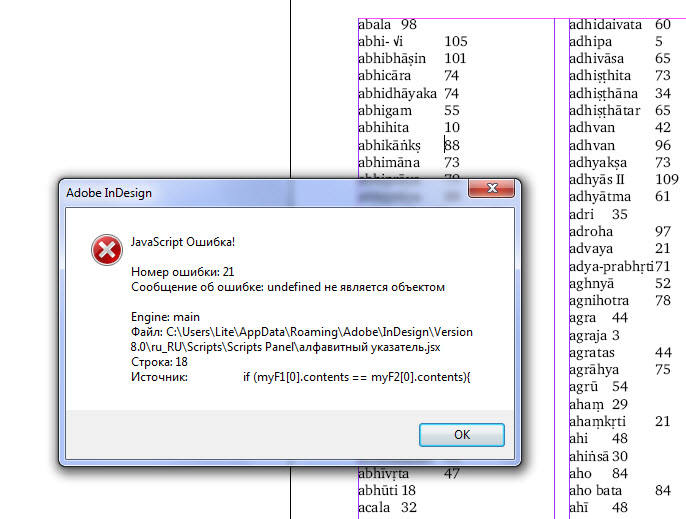Click the red error icon in the dialog
686x519 pixels.
click(106, 250)
